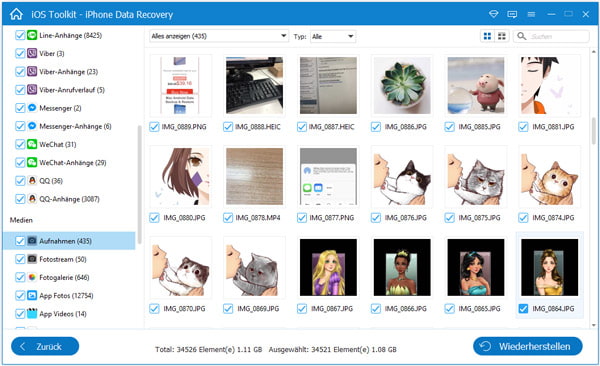Click the WeChat app icon

tap(32, 144)
